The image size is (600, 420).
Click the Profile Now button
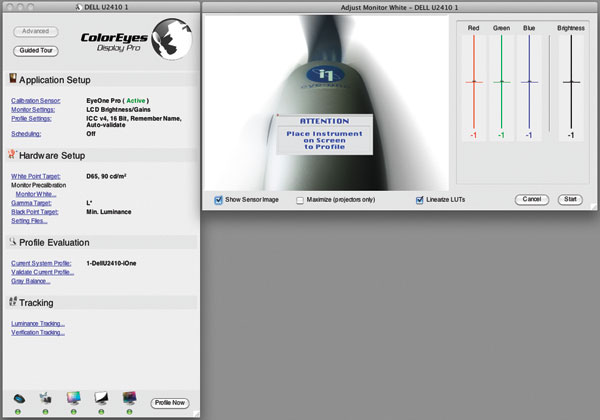click(170, 403)
